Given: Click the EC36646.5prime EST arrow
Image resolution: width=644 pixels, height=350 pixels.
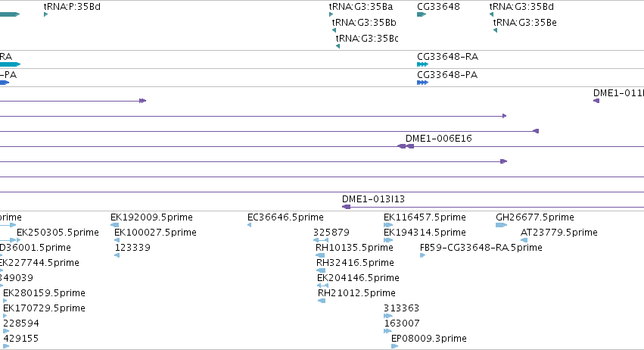Looking at the screenshot, I should click(x=249, y=225).
